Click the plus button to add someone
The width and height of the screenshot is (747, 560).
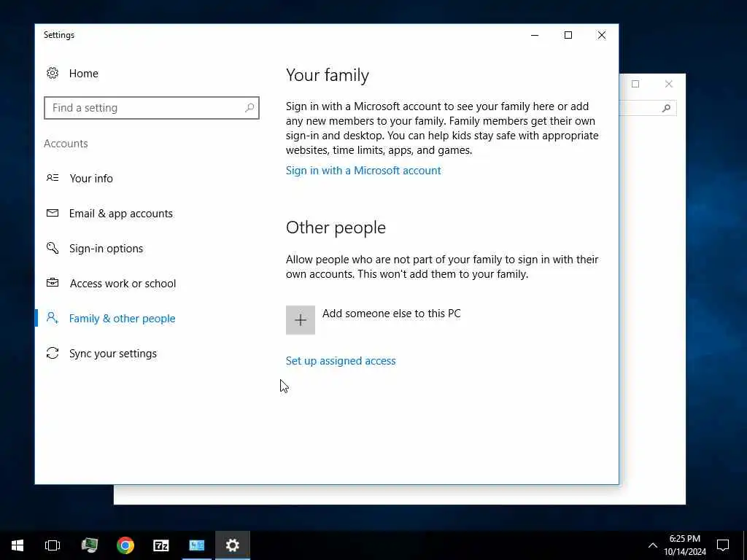click(300, 320)
